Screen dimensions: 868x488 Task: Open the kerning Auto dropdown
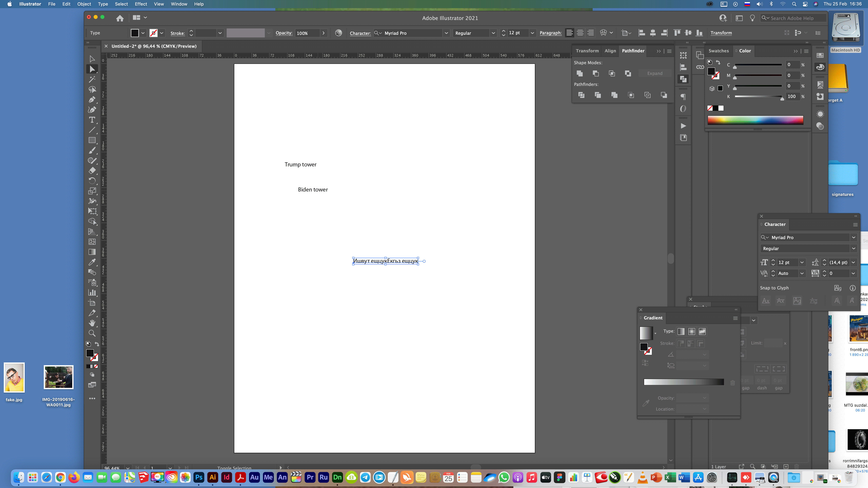802,273
